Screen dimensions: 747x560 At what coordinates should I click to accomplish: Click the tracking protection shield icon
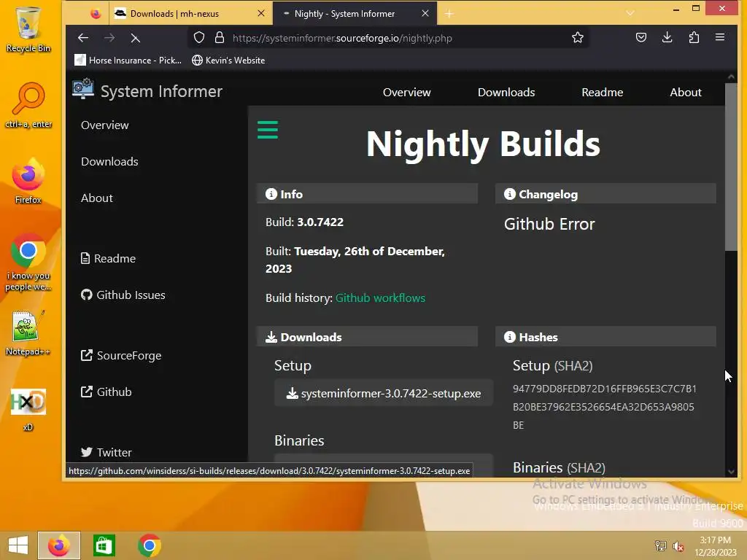coord(199,38)
